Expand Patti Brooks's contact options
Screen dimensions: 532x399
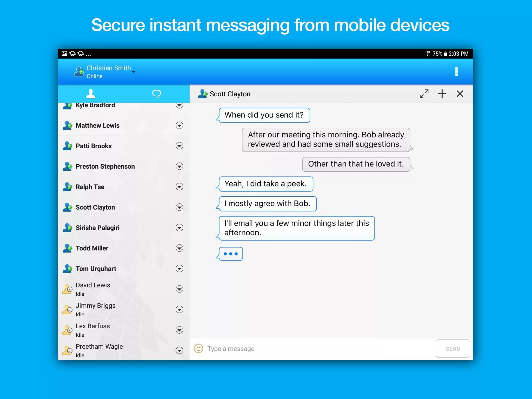(179, 146)
